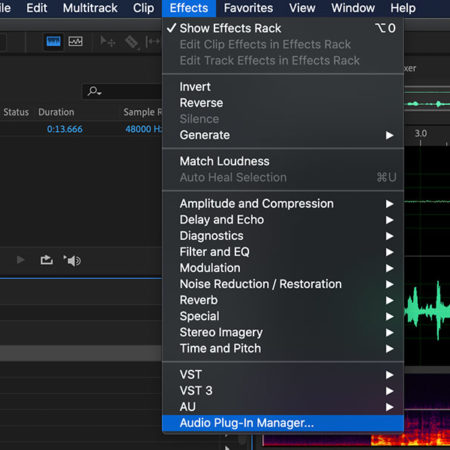This screenshot has width=450, height=450.
Task: Expand the Time and Pitch submenu
Action: pyautogui.click(x=283, y=348)
